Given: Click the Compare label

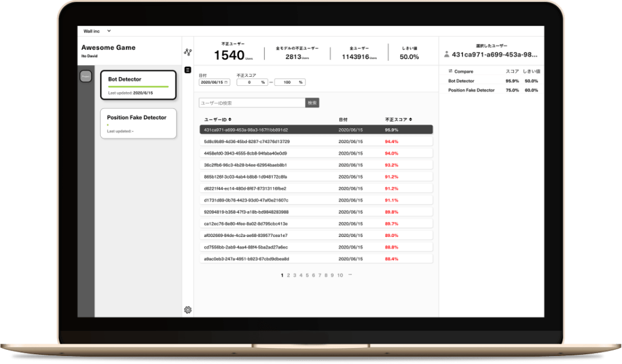Looking at the screenshot, I should coord(464,71).
